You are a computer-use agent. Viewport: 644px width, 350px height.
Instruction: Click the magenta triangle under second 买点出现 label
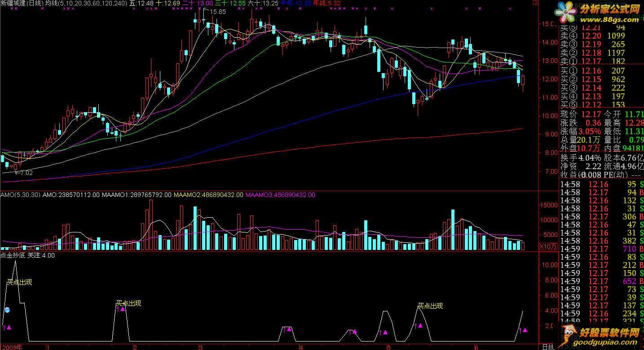pyautogui.click(x=123, y=308)
